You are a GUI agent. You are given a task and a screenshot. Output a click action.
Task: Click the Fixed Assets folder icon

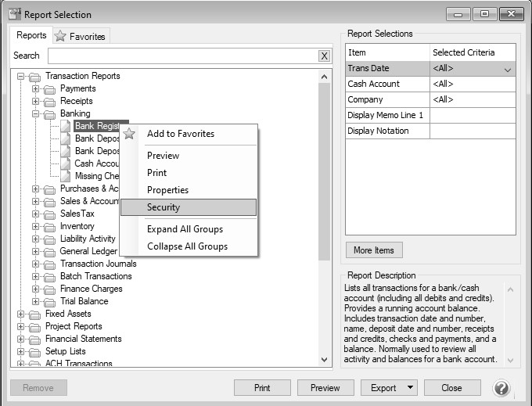tap(35, 314)
